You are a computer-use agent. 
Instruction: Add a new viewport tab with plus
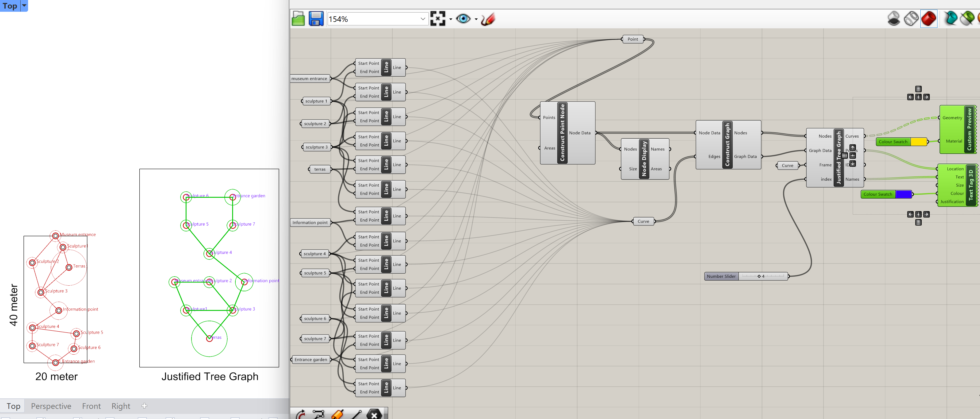[144, 406]
